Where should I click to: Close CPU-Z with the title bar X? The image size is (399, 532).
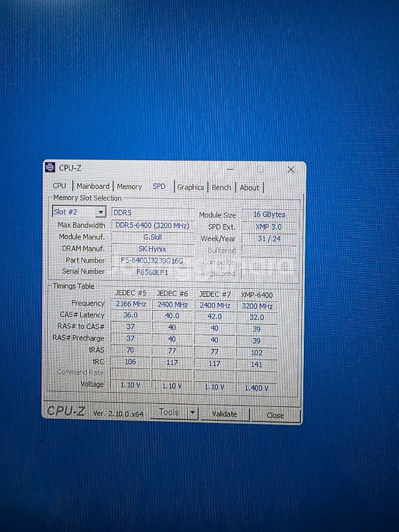pos(291,169)
